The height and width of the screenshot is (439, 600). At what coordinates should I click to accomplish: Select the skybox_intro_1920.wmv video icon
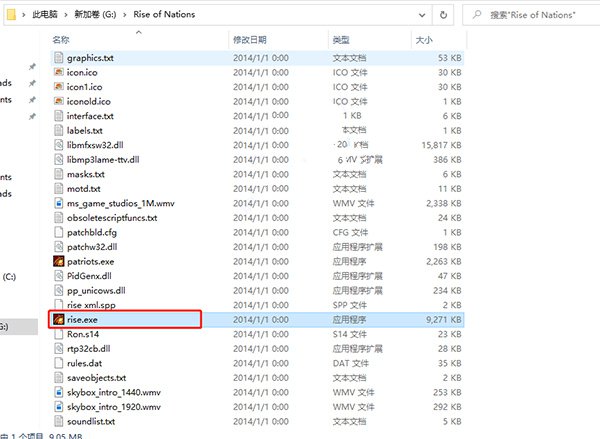(59, 406)
